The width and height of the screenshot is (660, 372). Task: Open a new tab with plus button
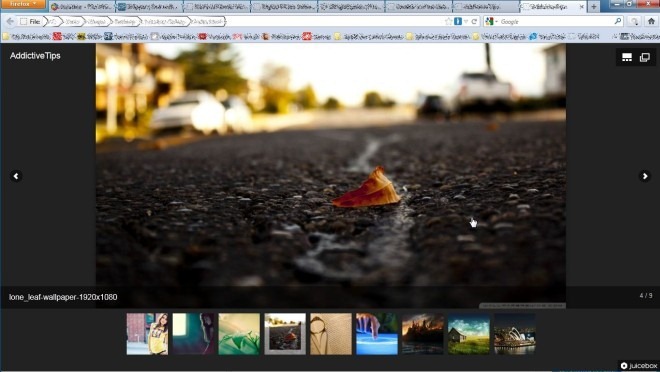pyautogui.click(x=593, y=7)
